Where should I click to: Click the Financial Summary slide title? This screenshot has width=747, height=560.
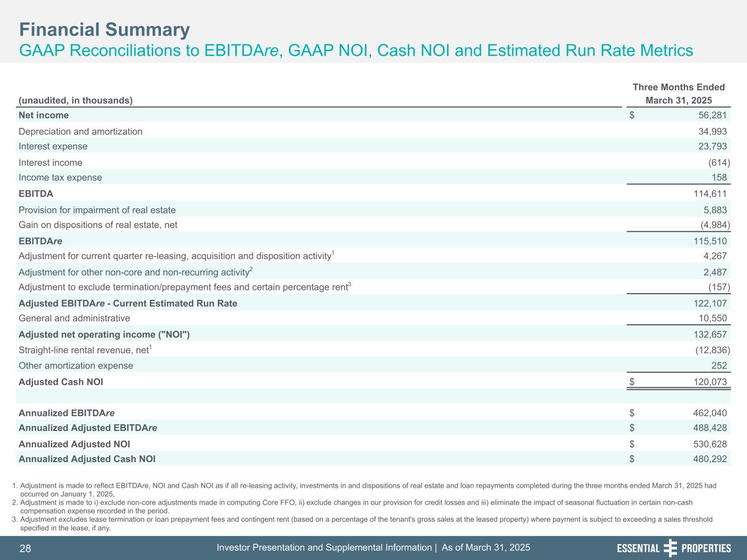click(105, 30)
